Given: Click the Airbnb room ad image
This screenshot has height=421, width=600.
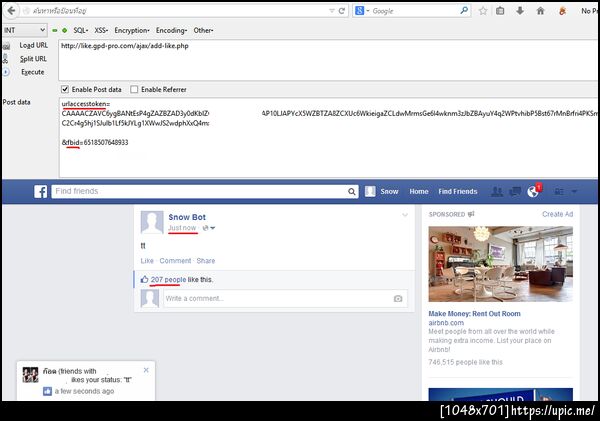Looking at the screenshot, I should [x=501, y=264].
